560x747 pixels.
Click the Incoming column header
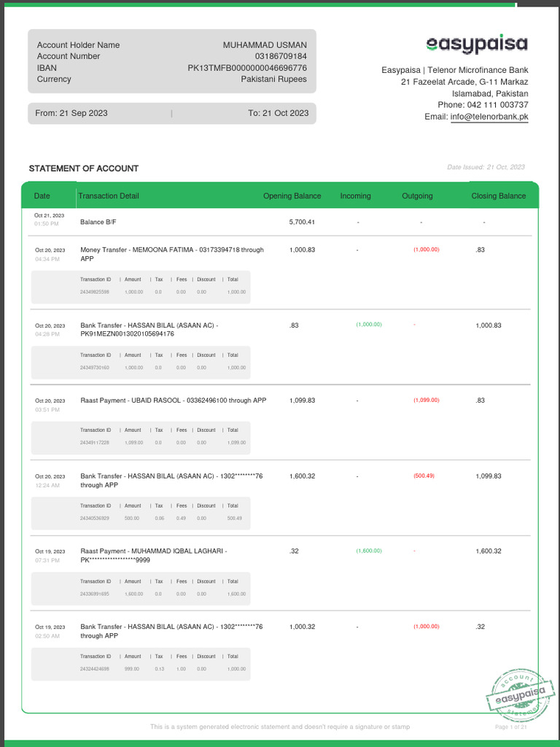pyautogui.click(x=355, y=196)
